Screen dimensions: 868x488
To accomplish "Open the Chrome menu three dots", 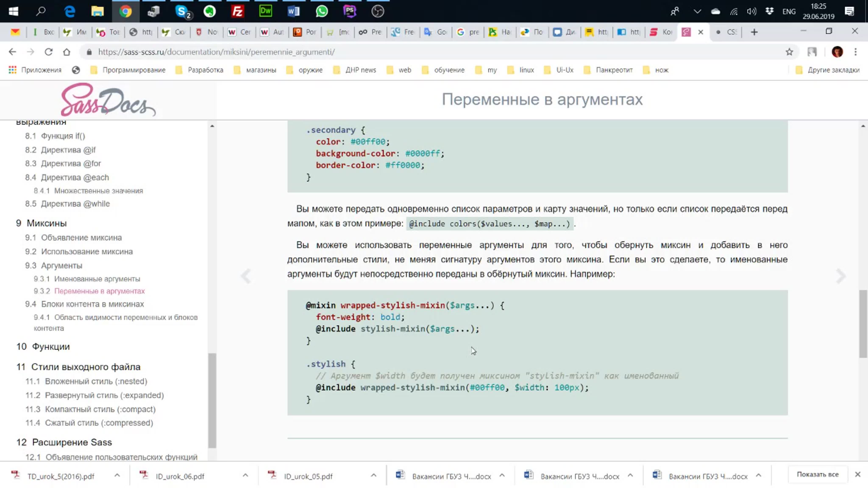I will pyautogui.click(x=855, y=52).
